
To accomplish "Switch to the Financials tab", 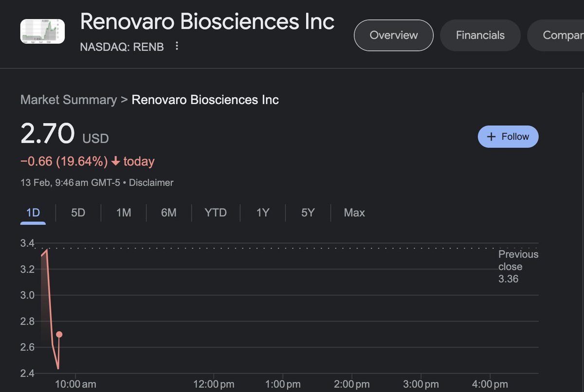I will point(480,35).
